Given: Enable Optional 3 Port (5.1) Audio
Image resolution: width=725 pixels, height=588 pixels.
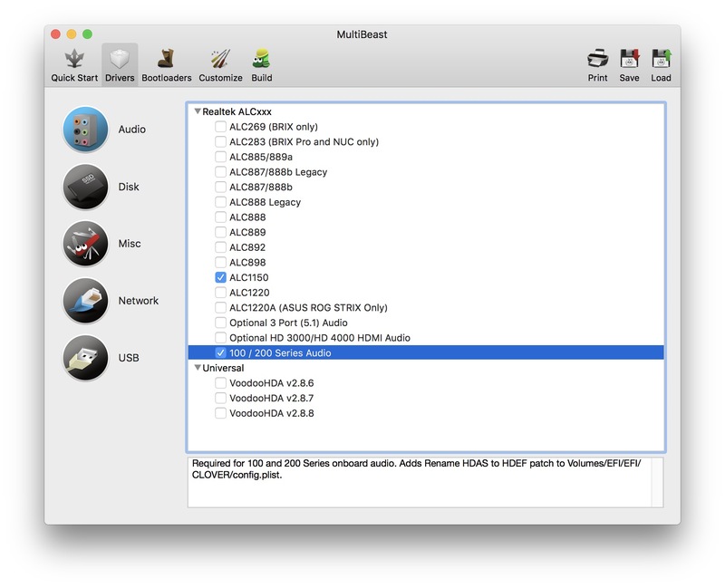Looking at the screenshot, I should (220, 323).
